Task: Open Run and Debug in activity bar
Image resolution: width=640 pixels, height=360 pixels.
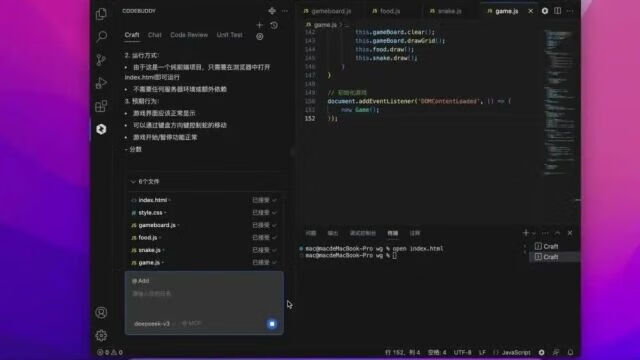Action: pos(101,83)
